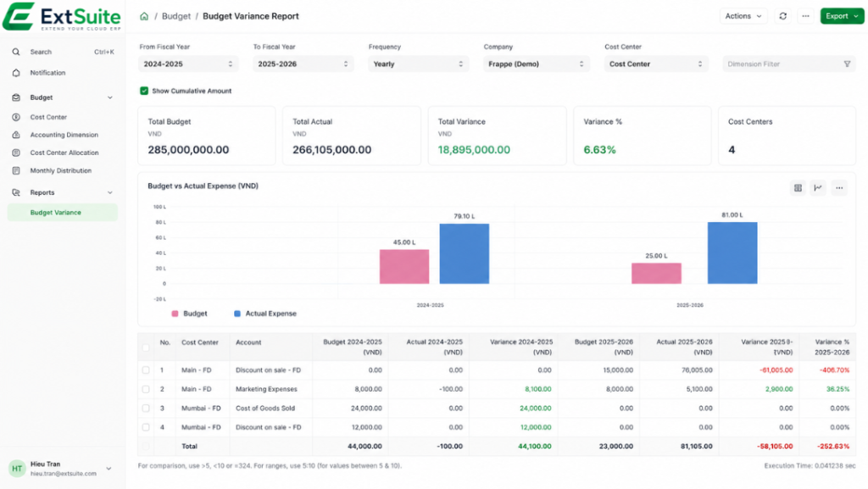Select row 2 Marketing Expenses checkbox
868x489 pixels.
(146, 390)
